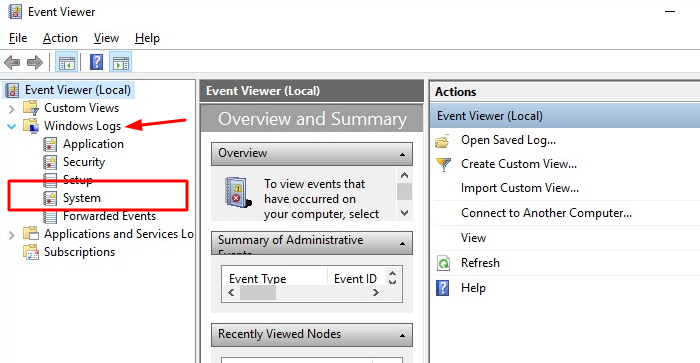Select the Application log tree item

93,144
